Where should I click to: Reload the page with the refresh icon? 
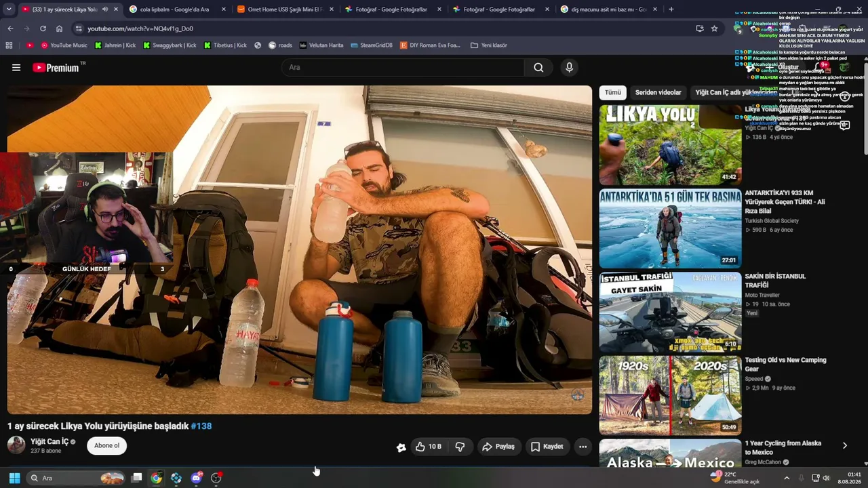click(x=43, y=28)
